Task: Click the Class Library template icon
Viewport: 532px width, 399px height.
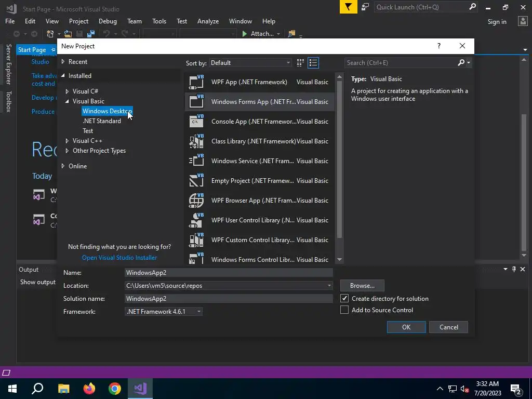Action: tap(196, 141)
